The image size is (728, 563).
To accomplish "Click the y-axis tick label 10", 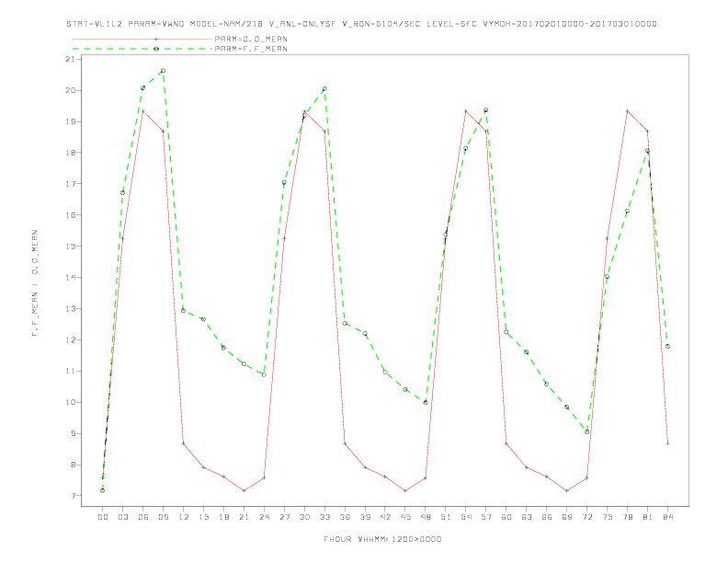I will (x=70, y=402).
